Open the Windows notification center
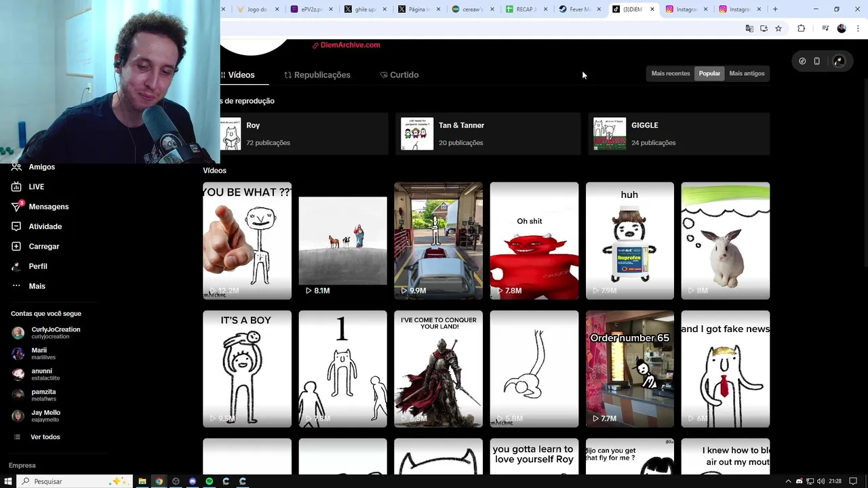The width and height of the screenshot is (868, 488). pyautogui.click(x=853, y=481)
